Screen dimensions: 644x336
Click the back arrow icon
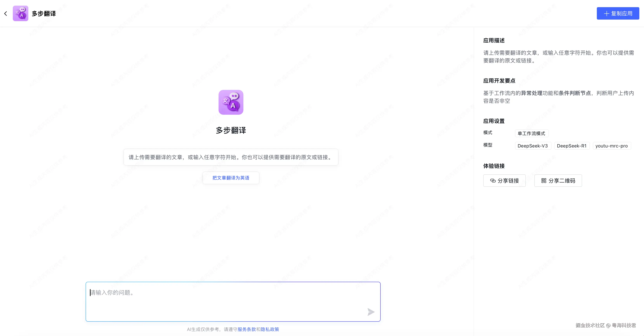[x=6, y=14]
